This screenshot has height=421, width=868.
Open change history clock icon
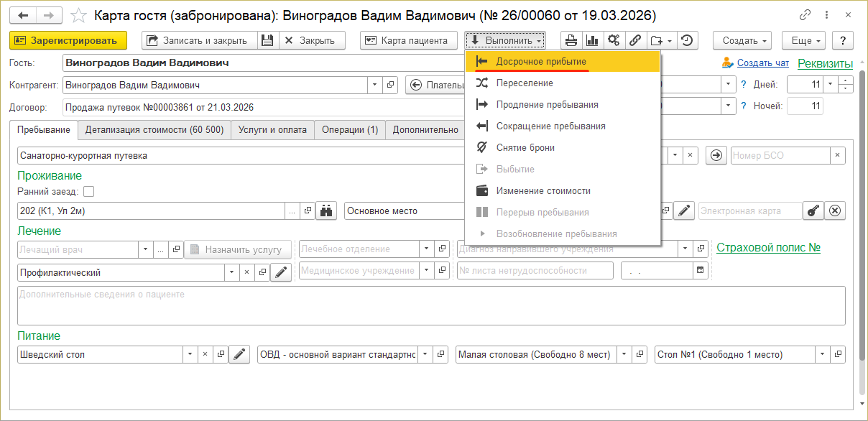click(x=688, y=41)
